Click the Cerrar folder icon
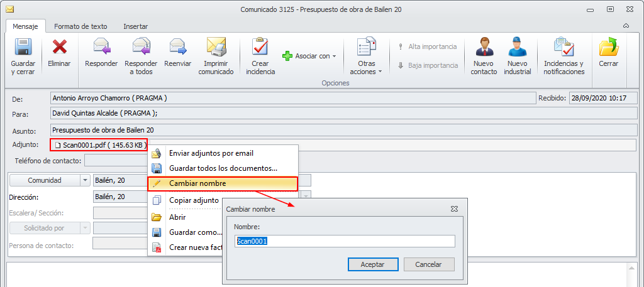This screenshot has height=287, width=644. [609, 46]
